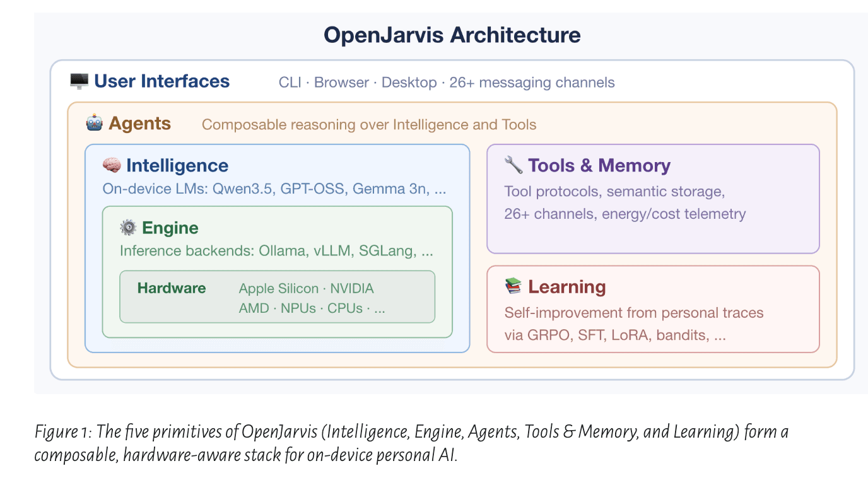The image size is (868, 478).
Task: Open the gear icon beside Engine
Action: pyautogui.click(x=127, y=228)
